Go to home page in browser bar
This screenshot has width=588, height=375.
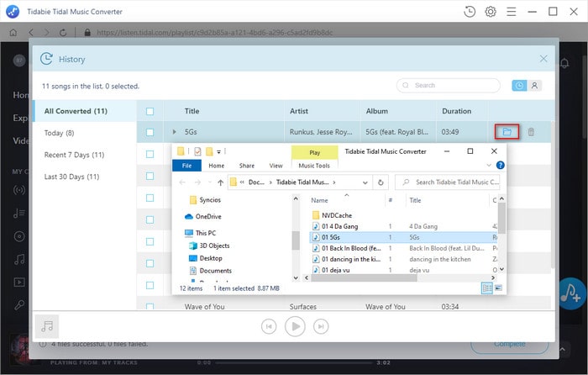click(13, 33)
